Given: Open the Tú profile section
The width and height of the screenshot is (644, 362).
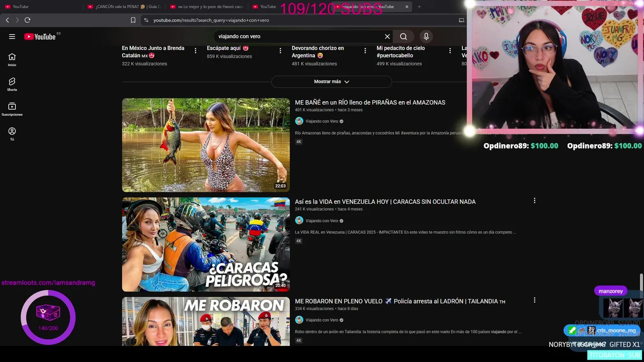Looking at the screenshot, I should (x=12, y=134).
